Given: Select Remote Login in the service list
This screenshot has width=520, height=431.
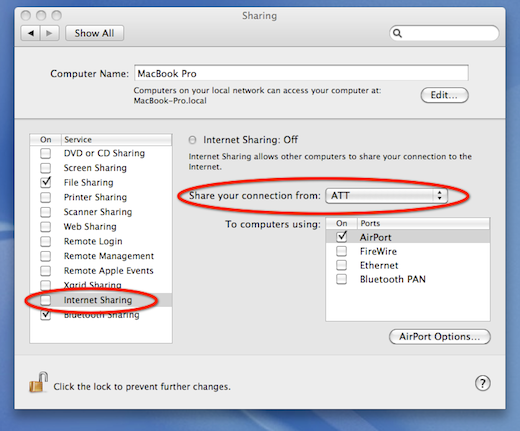Looking at the screenshot, I should click(x=93, y=241).
